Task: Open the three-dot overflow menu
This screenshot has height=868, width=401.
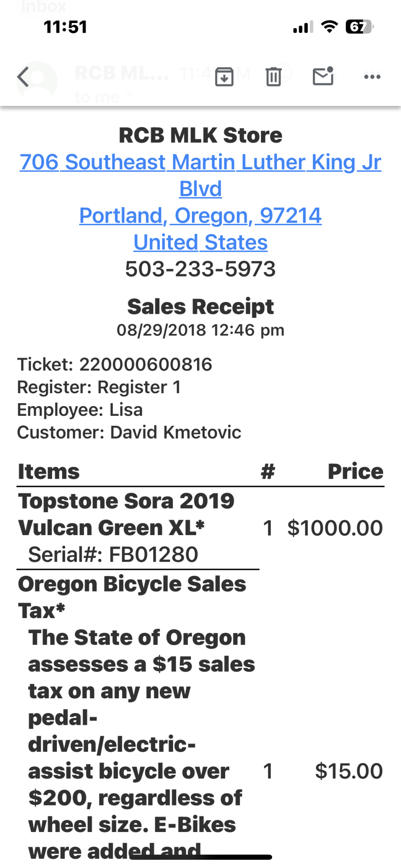Action: [x=372, y=77]
